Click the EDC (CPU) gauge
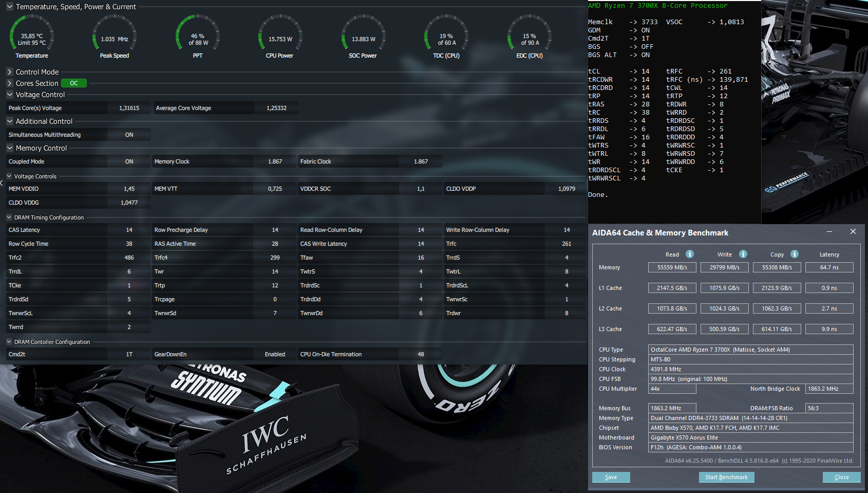The width and height of the screenshot is (868, 493). pos(530,37)
